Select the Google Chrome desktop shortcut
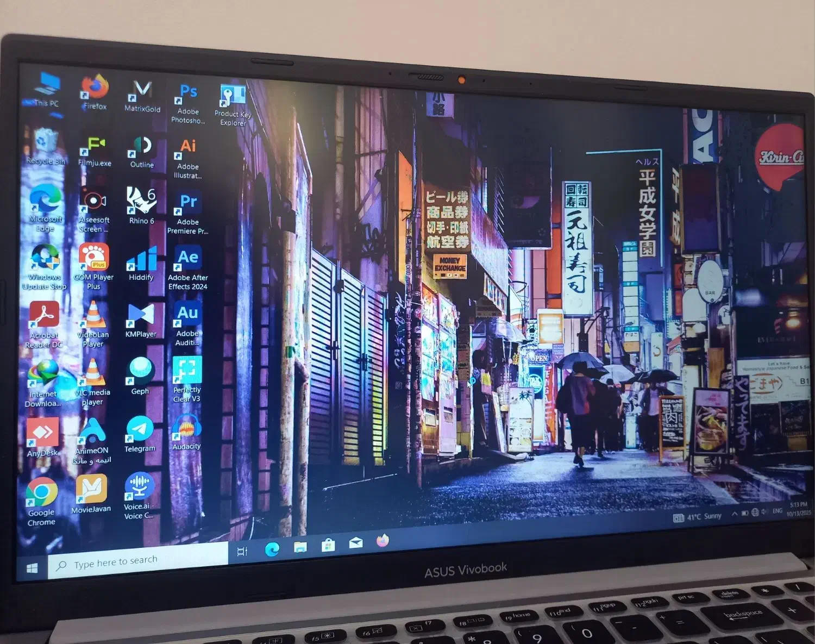Screen dimensions: 815x644 click(42, 502)
